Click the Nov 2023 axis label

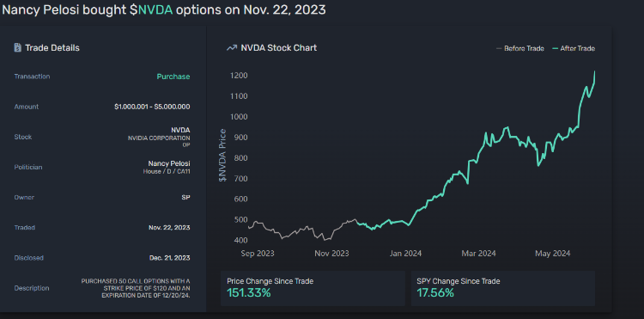pyautogui.click(x=331, y=254)
